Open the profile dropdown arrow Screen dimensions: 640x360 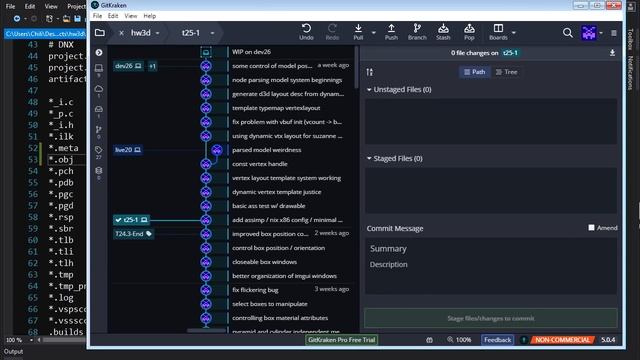pos(601,33)
